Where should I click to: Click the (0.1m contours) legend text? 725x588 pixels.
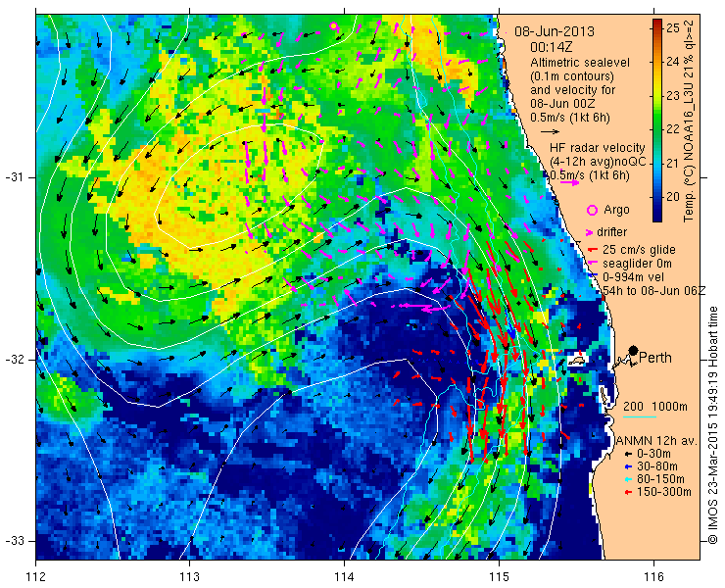pyautogui.click(x=572, y=75)
